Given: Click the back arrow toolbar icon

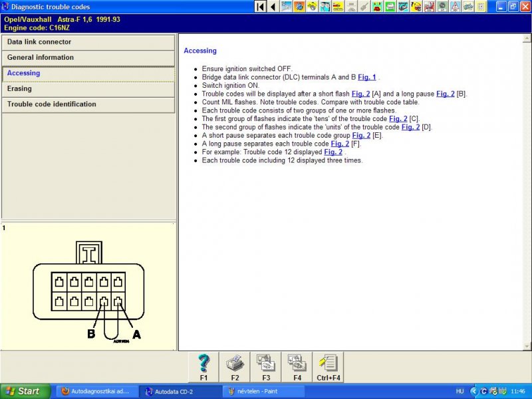Looking at the screenshot, I should (x=273, y=7).
